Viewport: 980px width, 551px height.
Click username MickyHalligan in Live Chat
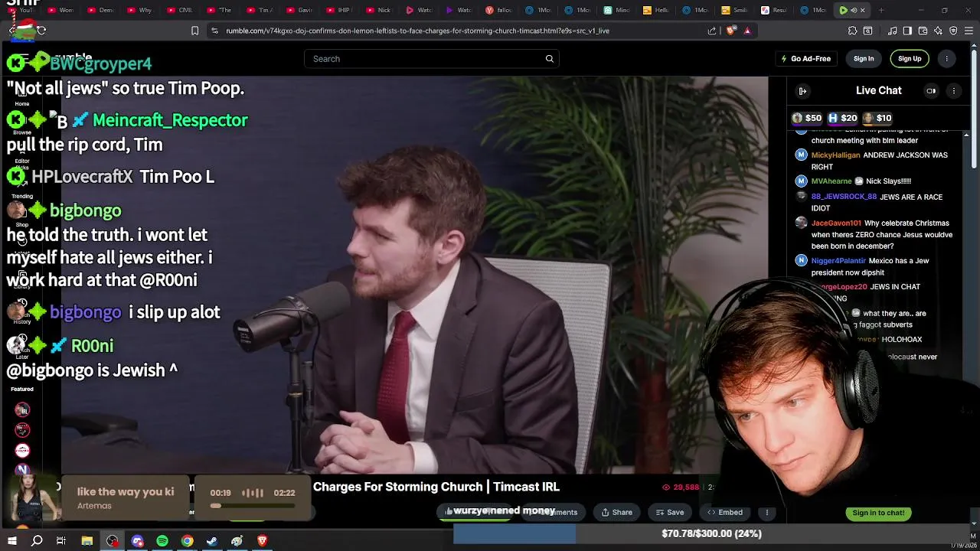click(x=835, y=155)
